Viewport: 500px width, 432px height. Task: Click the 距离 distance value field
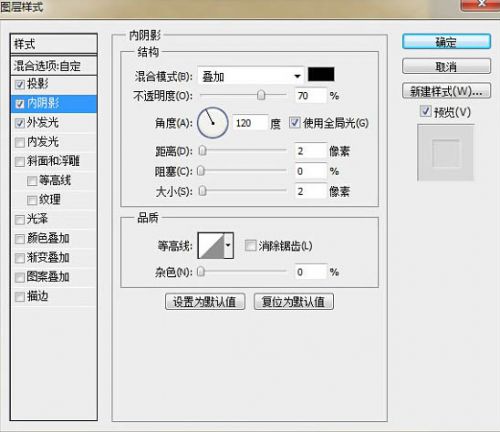click(x=311, y=151)
